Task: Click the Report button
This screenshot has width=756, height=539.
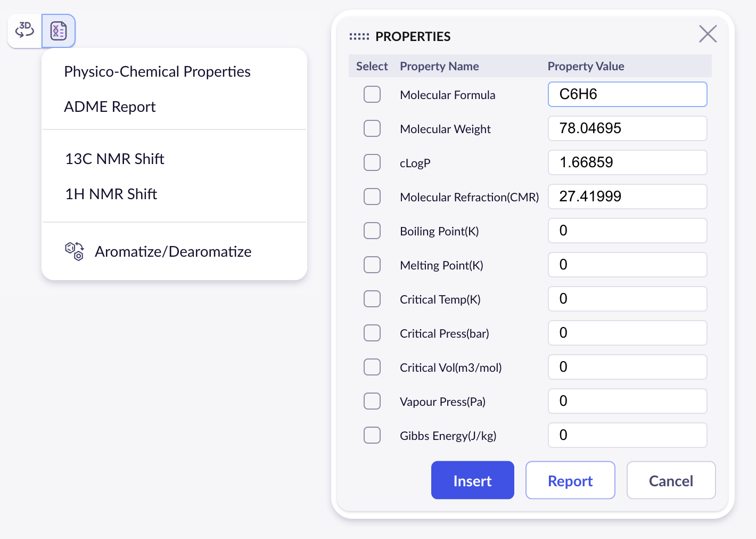Action: point(570,480)
